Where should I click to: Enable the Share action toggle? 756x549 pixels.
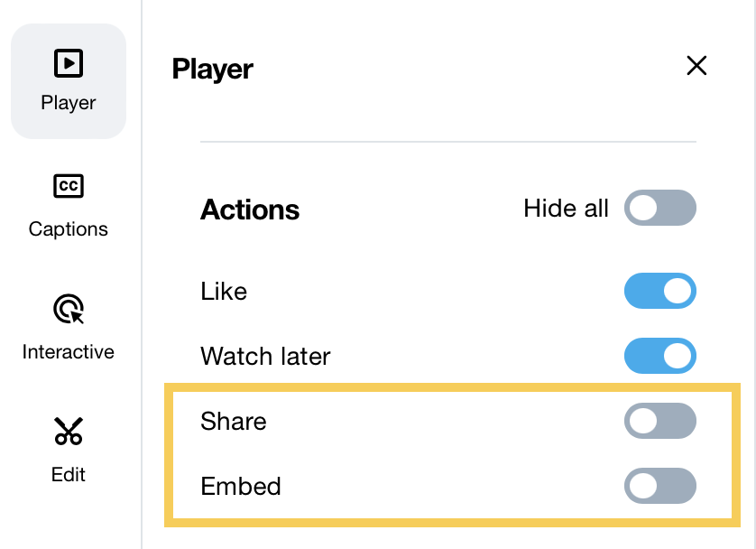659,421
